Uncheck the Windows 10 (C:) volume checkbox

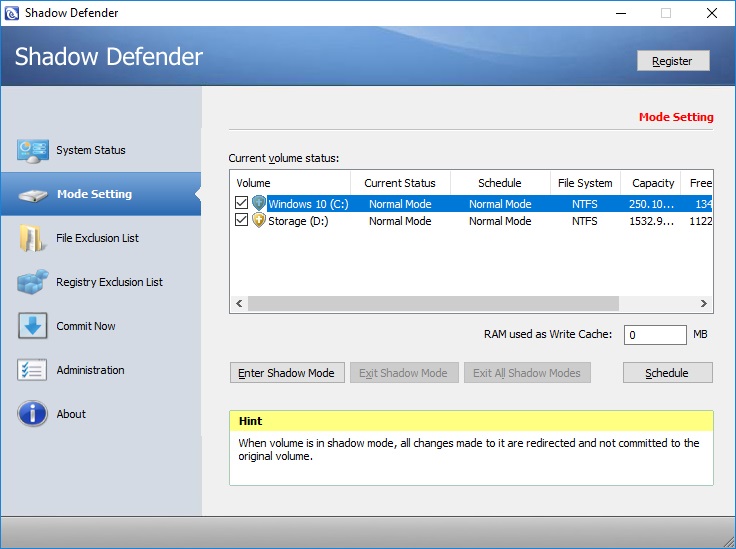coord(241,203)
